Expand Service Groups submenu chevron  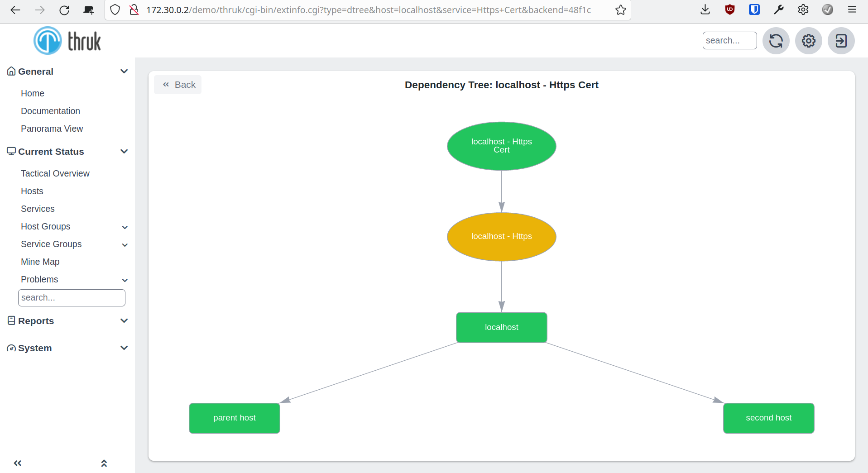pyautogui.click(x=125, y=245)
